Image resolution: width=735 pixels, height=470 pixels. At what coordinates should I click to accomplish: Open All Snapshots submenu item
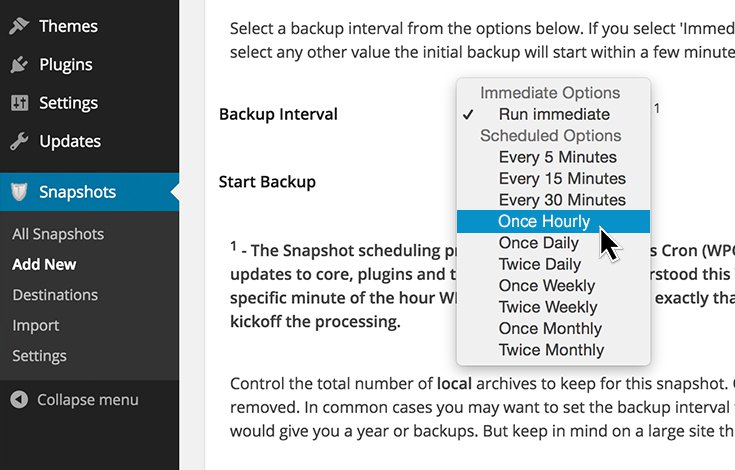(58, 234)
